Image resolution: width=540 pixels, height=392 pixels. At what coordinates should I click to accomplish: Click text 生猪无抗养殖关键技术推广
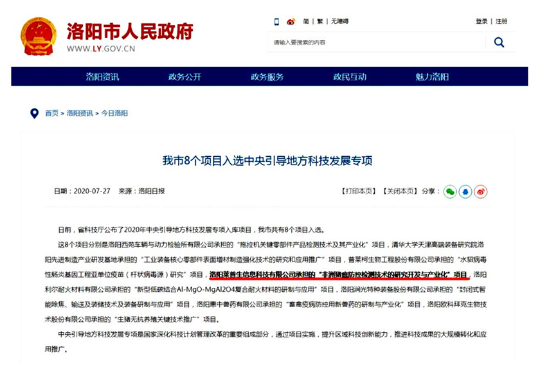(157, 319)
